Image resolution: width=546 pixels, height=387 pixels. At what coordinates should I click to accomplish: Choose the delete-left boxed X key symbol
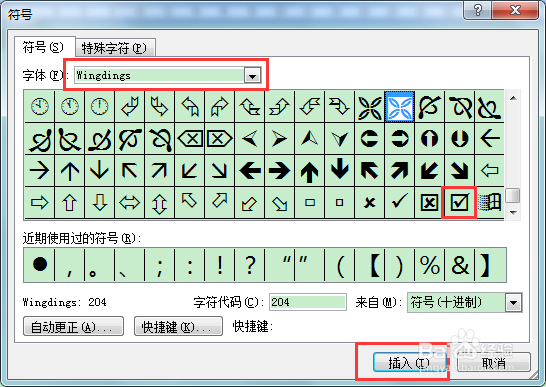pyautogui.click(x=190, y=139)
